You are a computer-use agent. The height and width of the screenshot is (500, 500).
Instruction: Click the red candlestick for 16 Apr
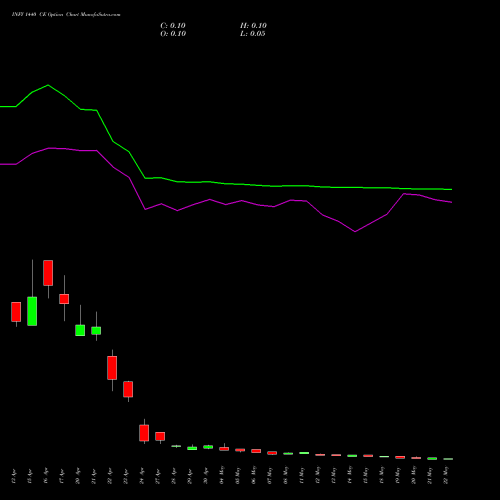pyautogui.click(x=48, y=273)
